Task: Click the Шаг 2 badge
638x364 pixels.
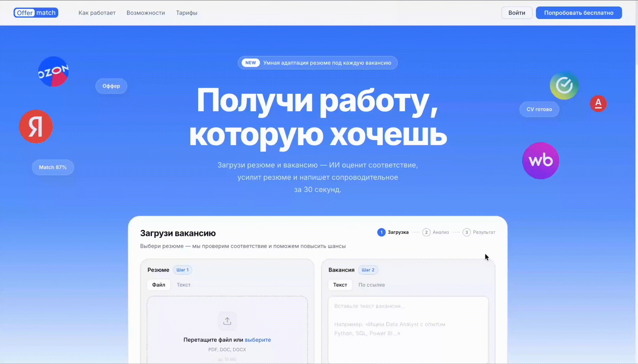Action: coord(368,270)
